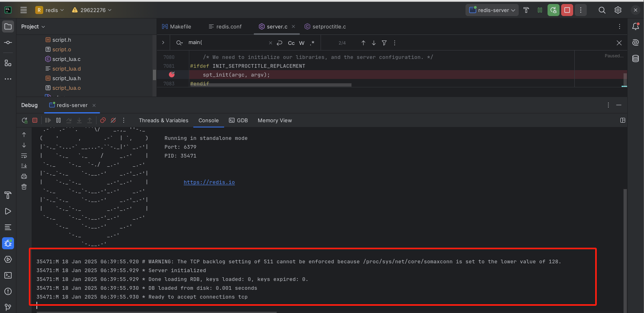Screen dimensions: 644x313
Task: Filter search results funnel icon
Action: click(x=384, y=43)
